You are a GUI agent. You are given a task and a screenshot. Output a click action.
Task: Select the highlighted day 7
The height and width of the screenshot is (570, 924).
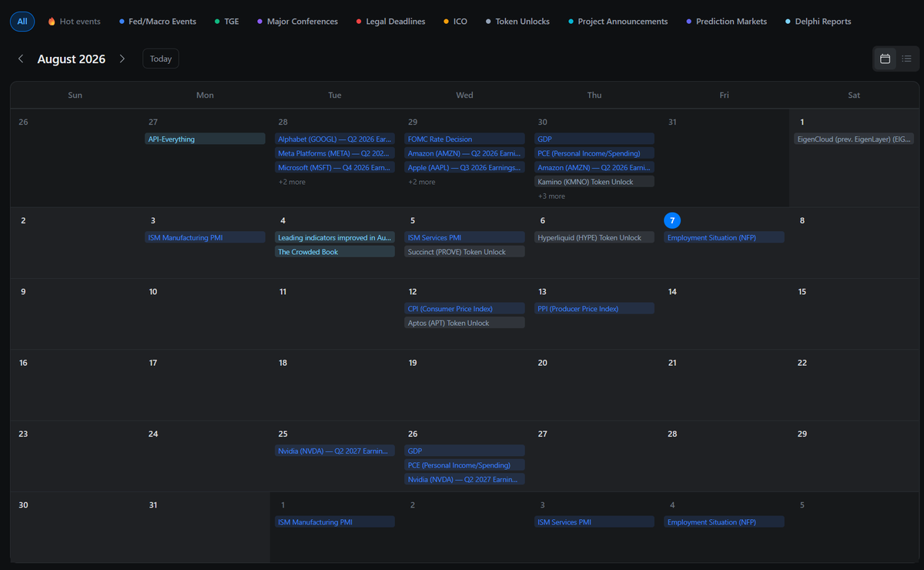[672, 220]
